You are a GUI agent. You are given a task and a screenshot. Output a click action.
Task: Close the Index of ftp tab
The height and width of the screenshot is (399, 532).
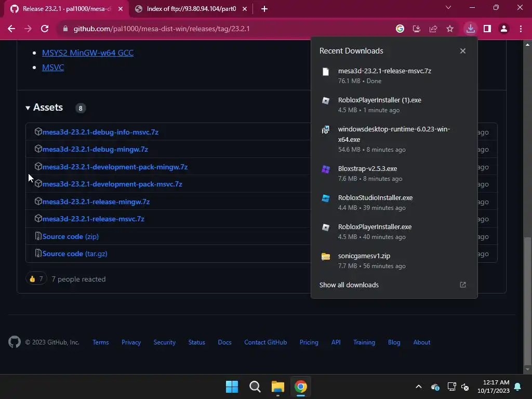click(x=245, y=9)
